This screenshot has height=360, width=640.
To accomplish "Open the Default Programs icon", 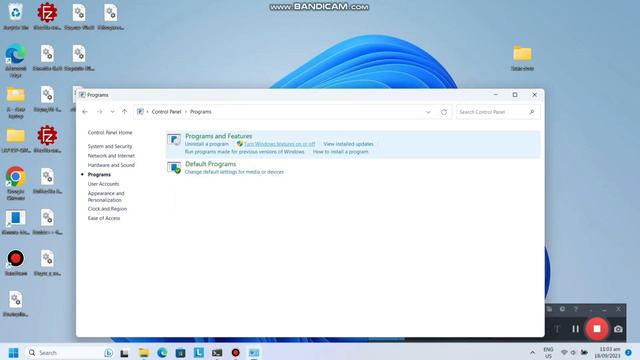I will [174, 167].
